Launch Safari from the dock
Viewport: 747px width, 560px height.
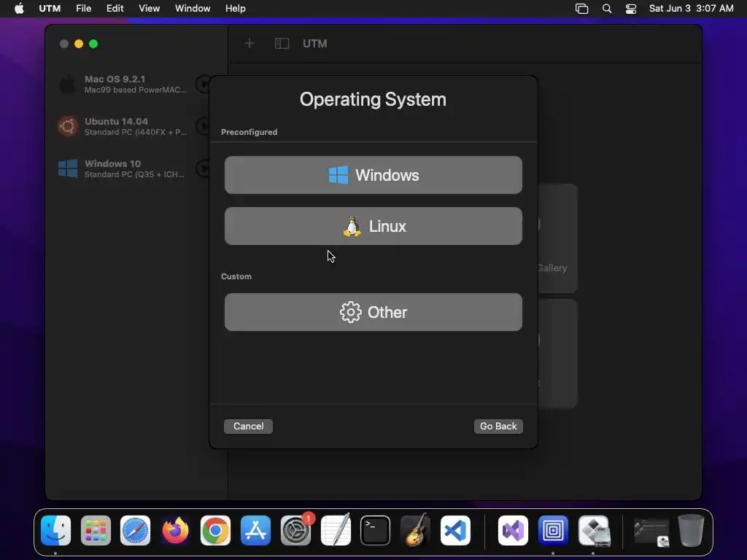point(135,531)
